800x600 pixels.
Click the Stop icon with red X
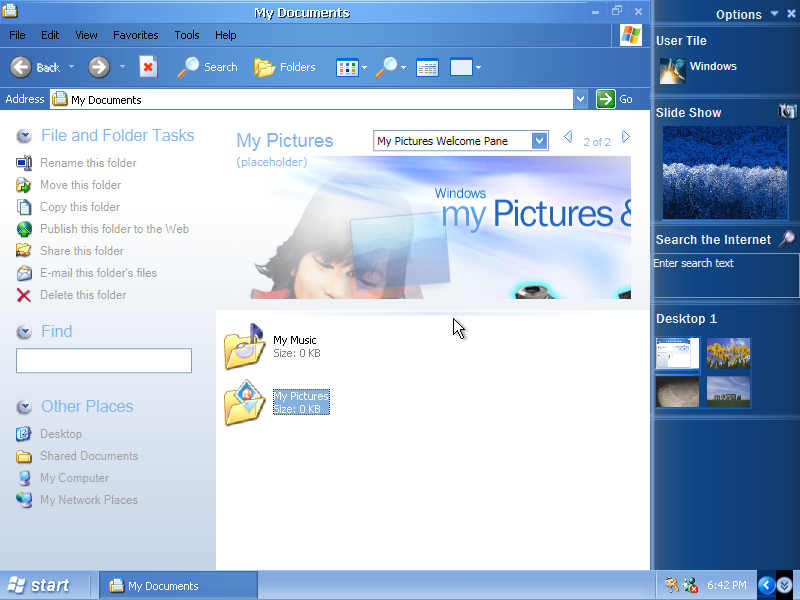coord(148,67)
